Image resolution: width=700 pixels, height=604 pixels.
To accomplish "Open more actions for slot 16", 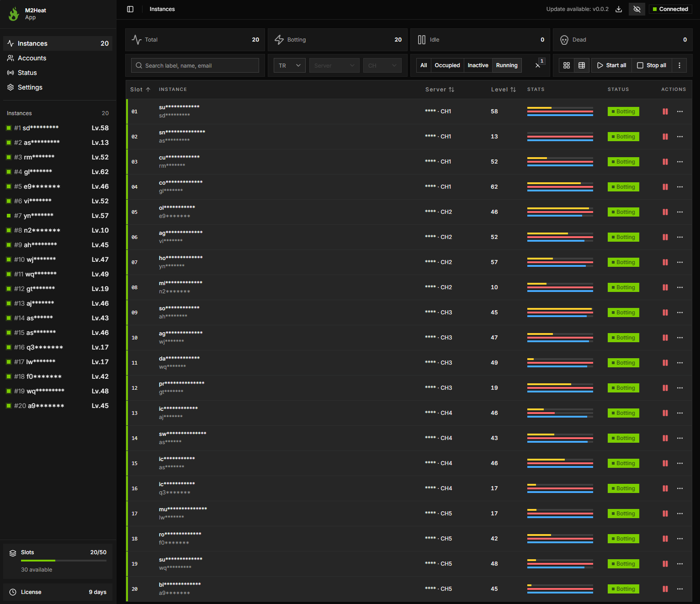I will pyautogui.click(x=680, y=488).
